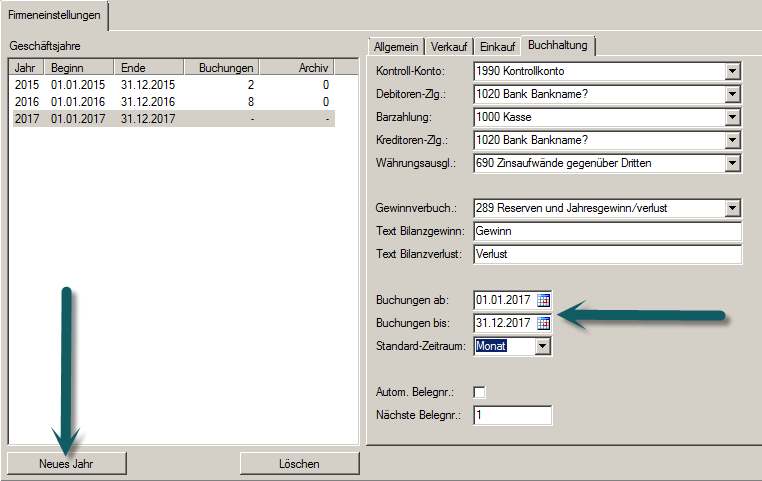Select the 2015 fiscal year row
This screenshot has height=481, width=762.
click(x=170, y=86)
